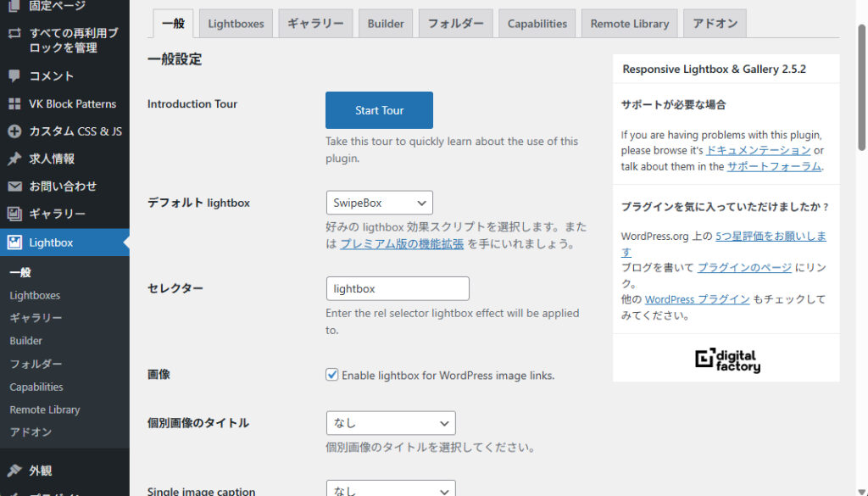
Task: Select Remote Library in Lightbox submenu
Action: tap(45, 410)
